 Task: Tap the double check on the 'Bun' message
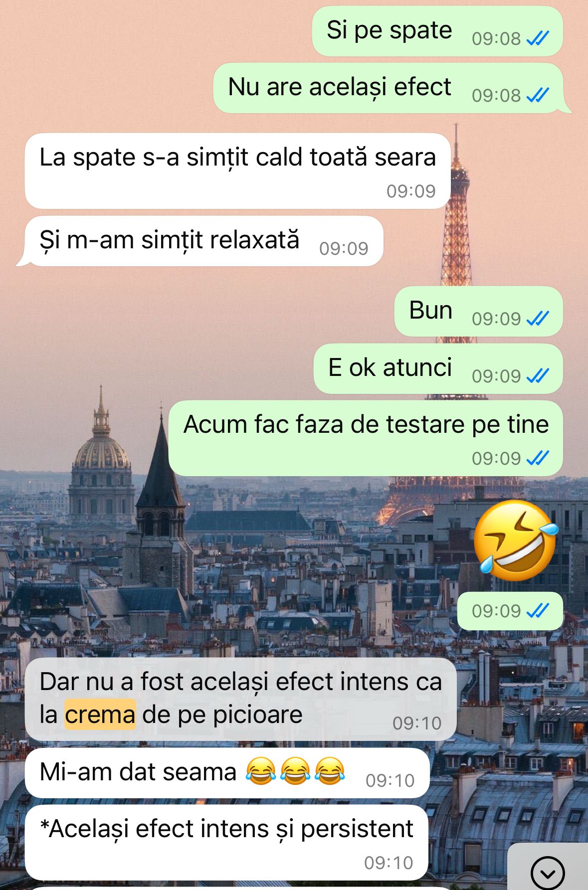click(x=538, y=318)
